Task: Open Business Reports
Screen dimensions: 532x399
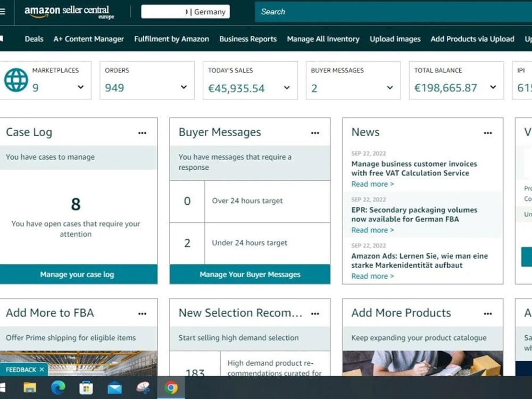Action: click(248, 39)
